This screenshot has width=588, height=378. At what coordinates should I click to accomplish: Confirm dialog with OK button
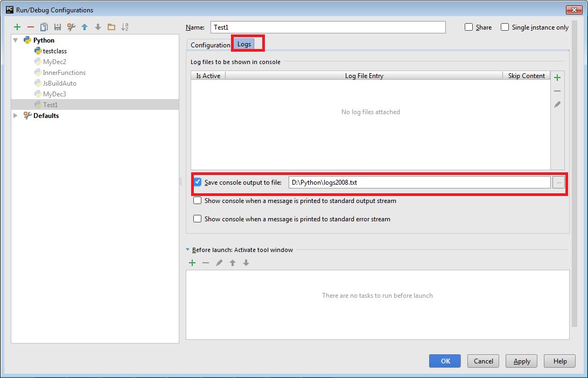445,361
